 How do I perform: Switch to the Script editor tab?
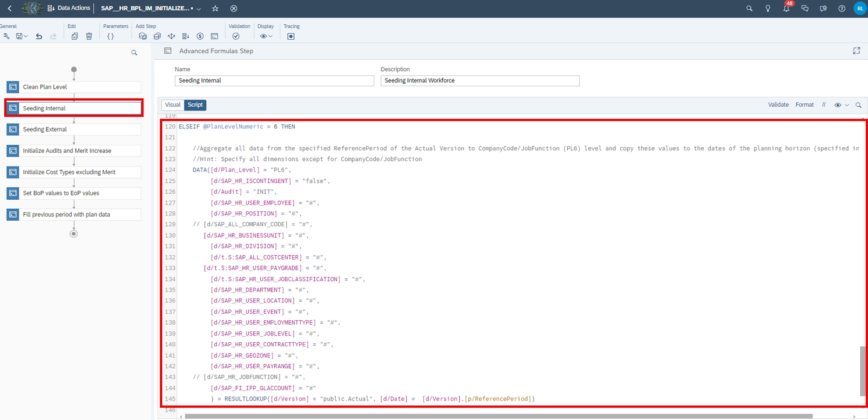tap(195, 105)
